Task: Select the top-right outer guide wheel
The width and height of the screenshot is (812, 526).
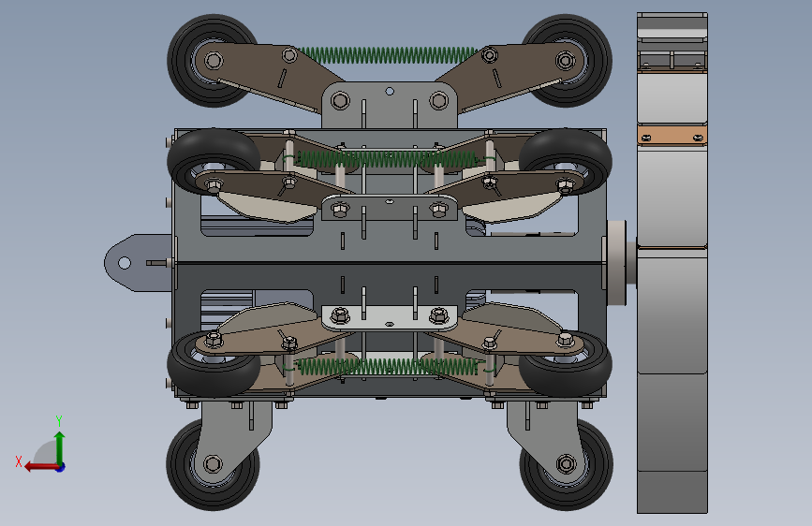Action: pos(566,61)
